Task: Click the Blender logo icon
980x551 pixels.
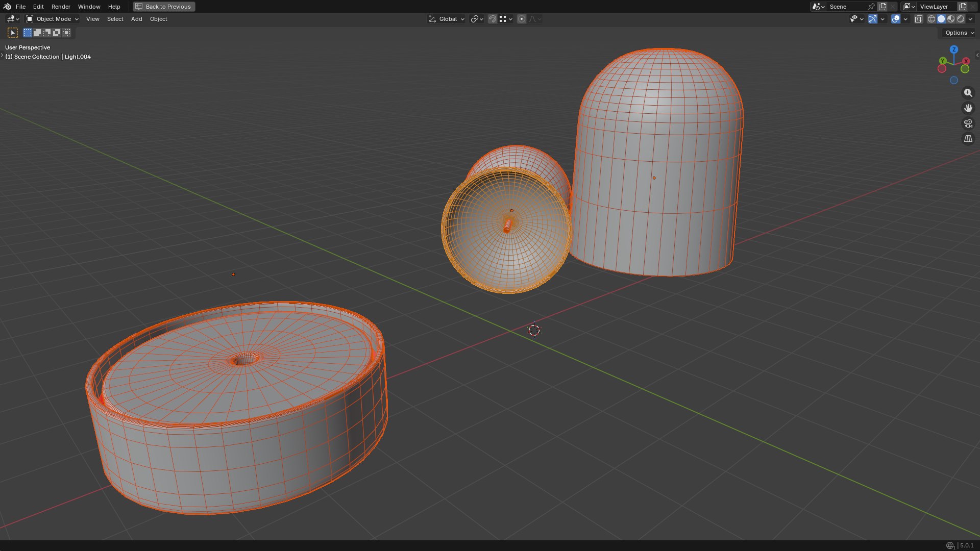Action: [x=7, y=7]
